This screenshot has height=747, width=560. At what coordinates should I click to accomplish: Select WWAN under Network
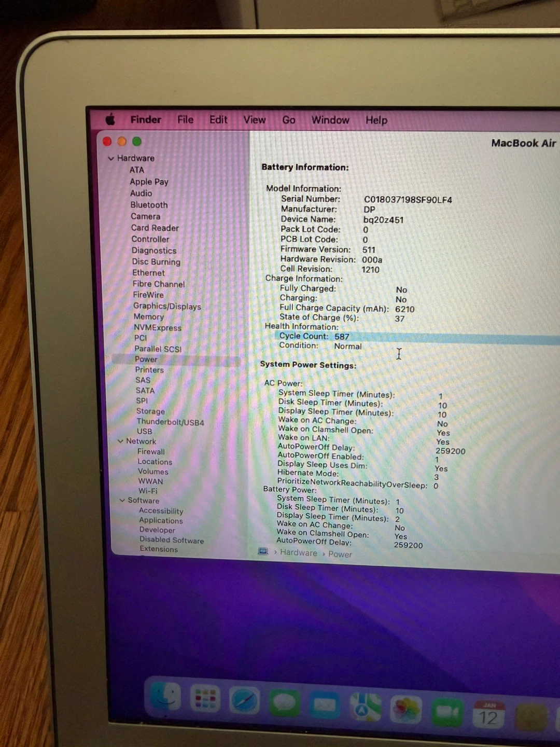click(x=150, y=481)
